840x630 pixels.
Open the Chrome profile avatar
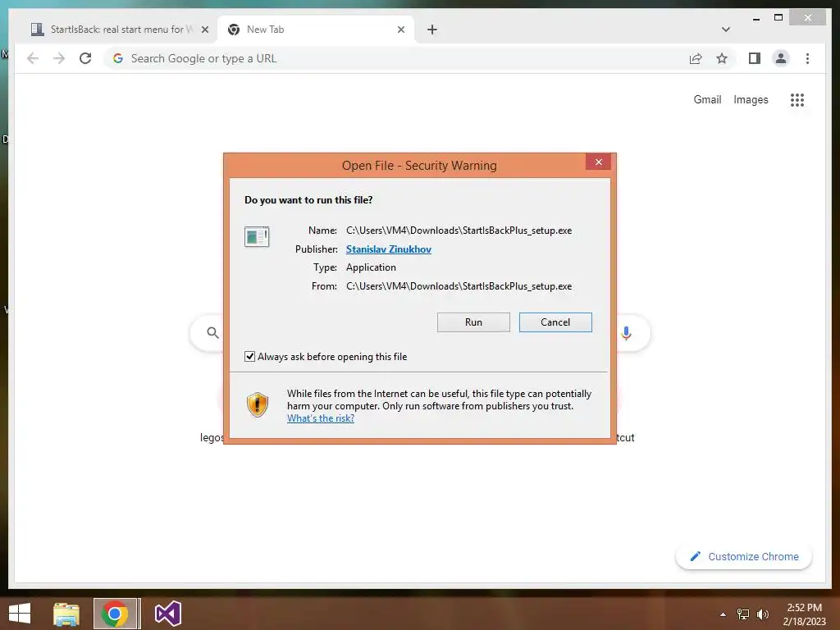781,58
